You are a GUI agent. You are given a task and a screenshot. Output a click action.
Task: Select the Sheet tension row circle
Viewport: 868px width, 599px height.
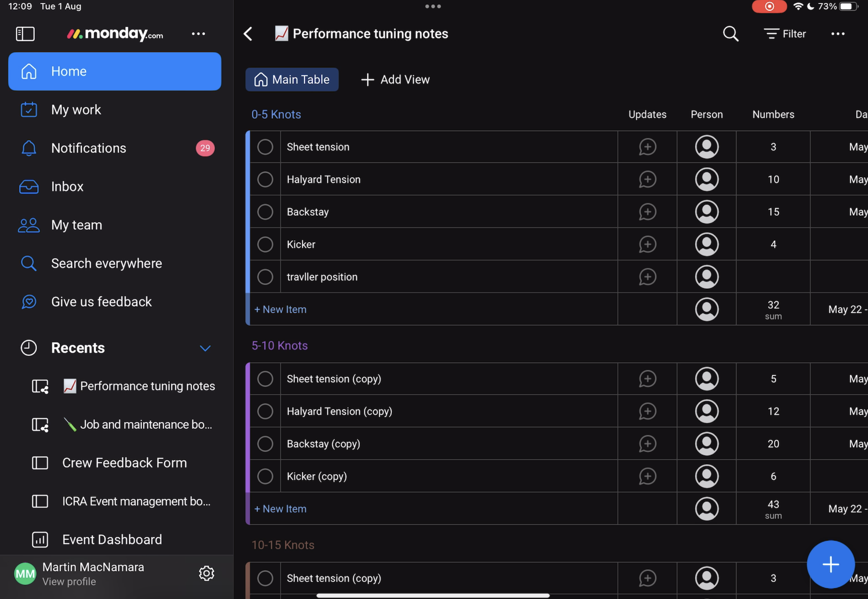click(x=265, y=147)
